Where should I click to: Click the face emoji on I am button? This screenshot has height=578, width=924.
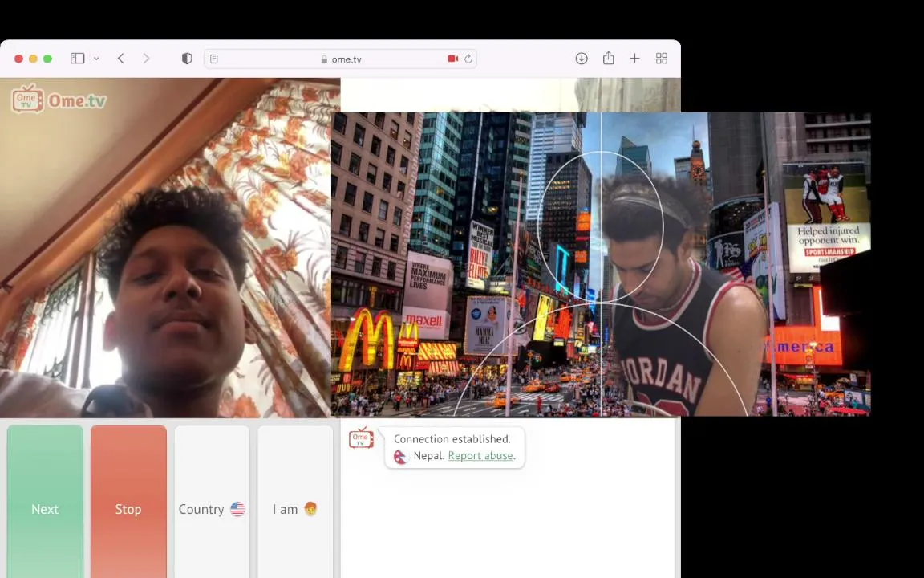(x=310, y=508)
